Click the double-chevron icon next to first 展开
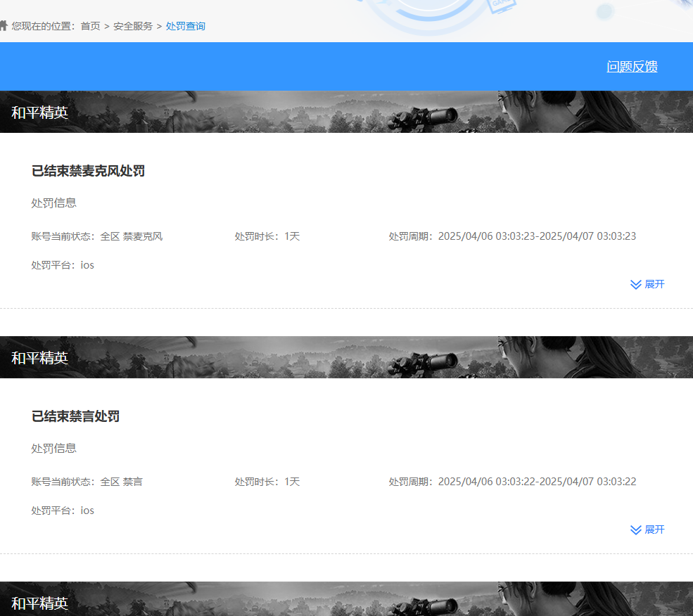Viewport: 693px width, 616px height. [635, 284]
